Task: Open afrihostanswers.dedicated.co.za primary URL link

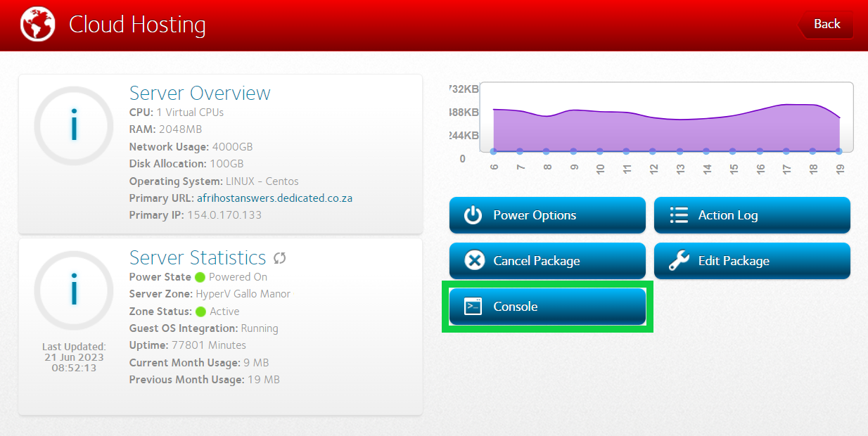Action: point(274,198)
